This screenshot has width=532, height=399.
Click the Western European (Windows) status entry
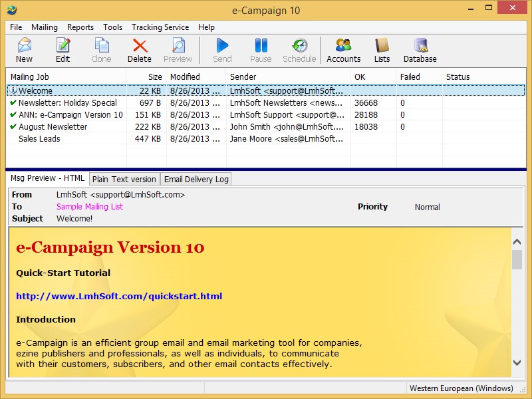pyautogui.click(x=461, y=388)
